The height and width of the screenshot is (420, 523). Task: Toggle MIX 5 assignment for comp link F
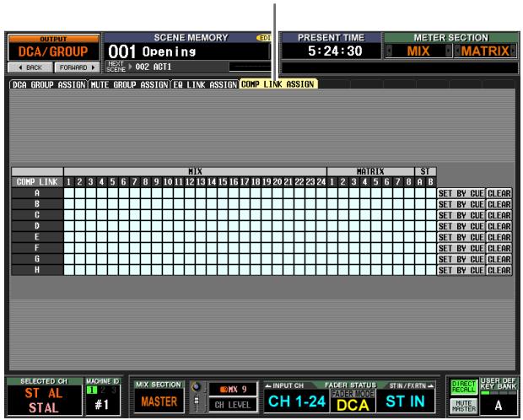(x=113, y=248)
